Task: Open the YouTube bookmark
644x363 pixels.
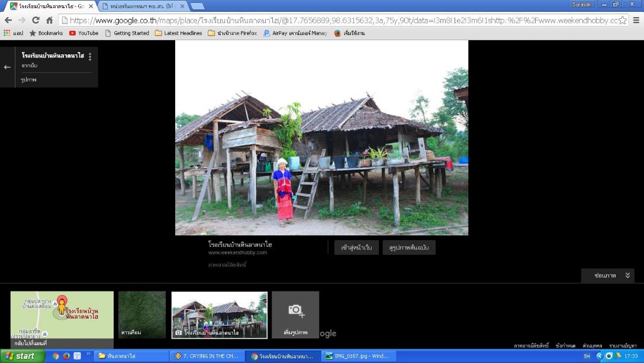Action: tap(84, 33)
